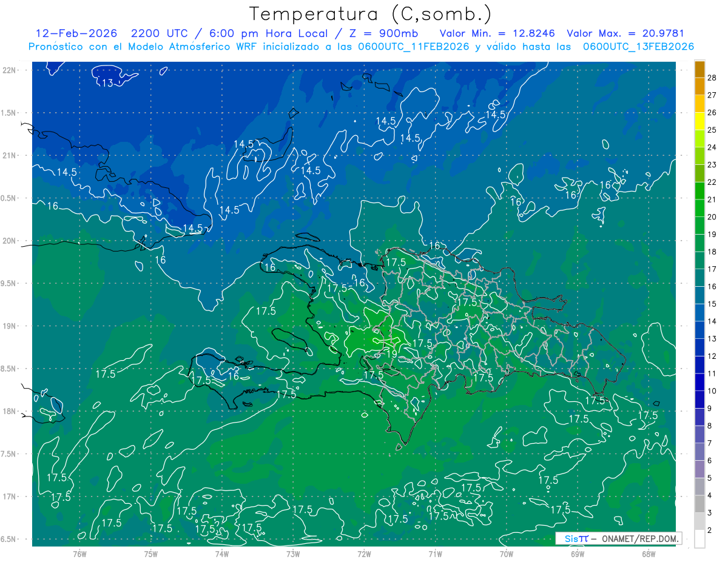Click the '70W' longitude axis label

coord(507,554)
